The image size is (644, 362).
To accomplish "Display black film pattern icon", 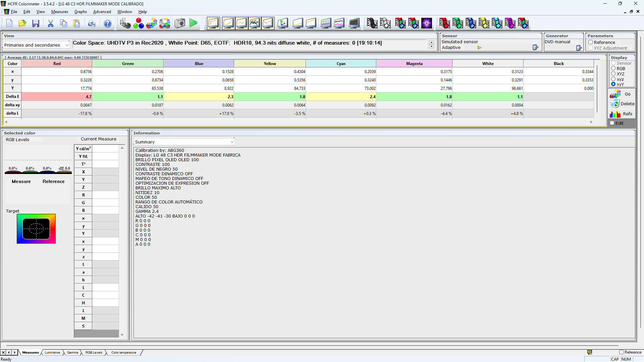I will tap(372, 23).
